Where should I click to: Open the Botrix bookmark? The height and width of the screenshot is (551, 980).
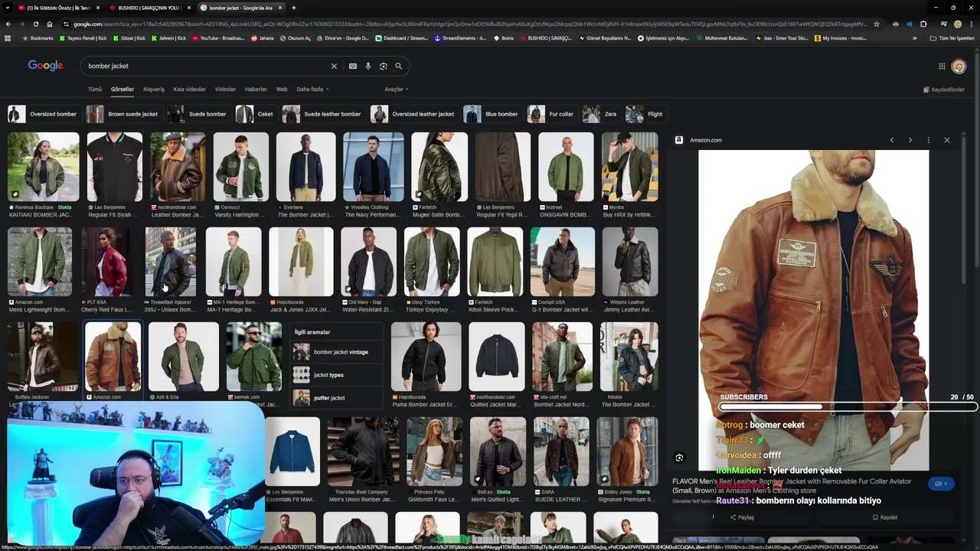tap(504, 38)
